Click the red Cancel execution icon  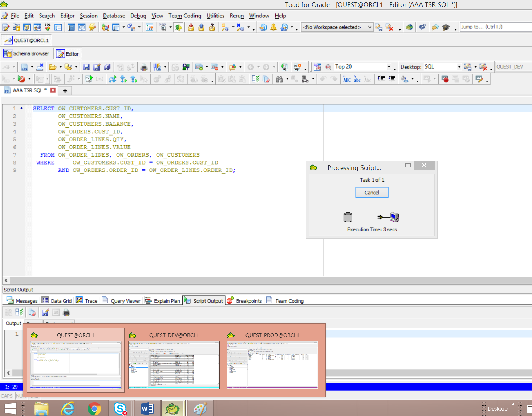pos(21,79)
